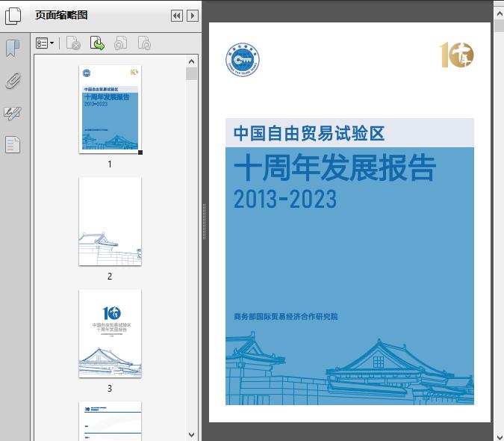Viewport: 504px width, 441px height.
Task: Select the partially visible page 4 thumbnail
Action: (x=110, y=421)
